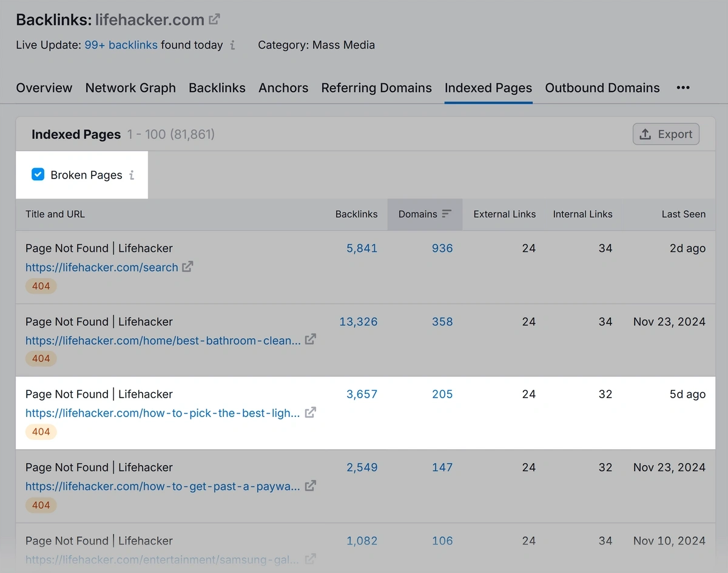Click the 147 domains value
This screenshot has width=728, height=573.
[442, 467]
